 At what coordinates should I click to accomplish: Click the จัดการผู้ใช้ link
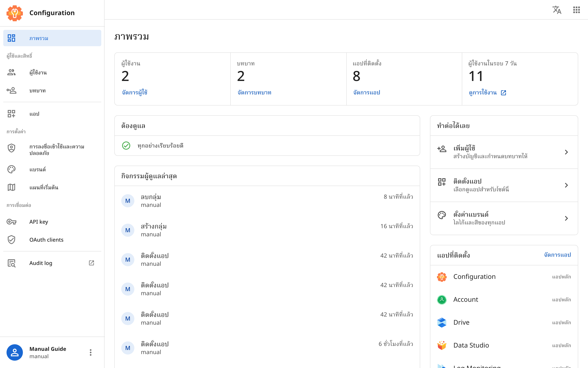point(135,92)
